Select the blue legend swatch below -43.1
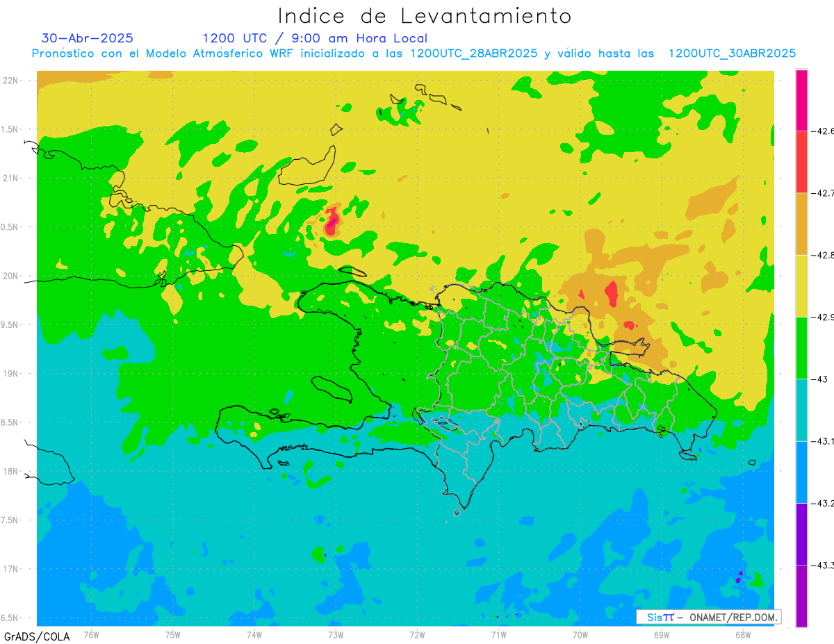The height and width of the screenshot is (644, 834). pos(801,472)
